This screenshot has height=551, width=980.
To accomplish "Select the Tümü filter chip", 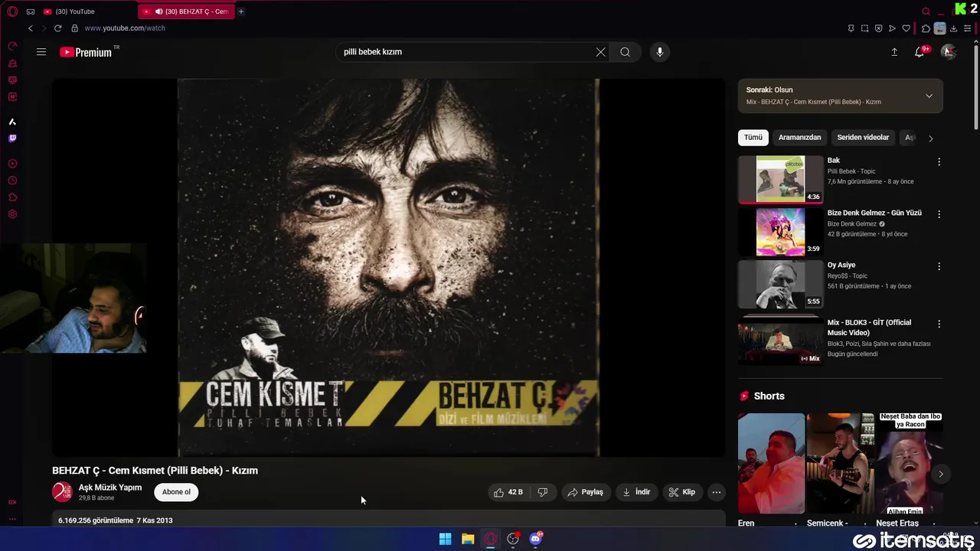I will (x=753, y=138).
